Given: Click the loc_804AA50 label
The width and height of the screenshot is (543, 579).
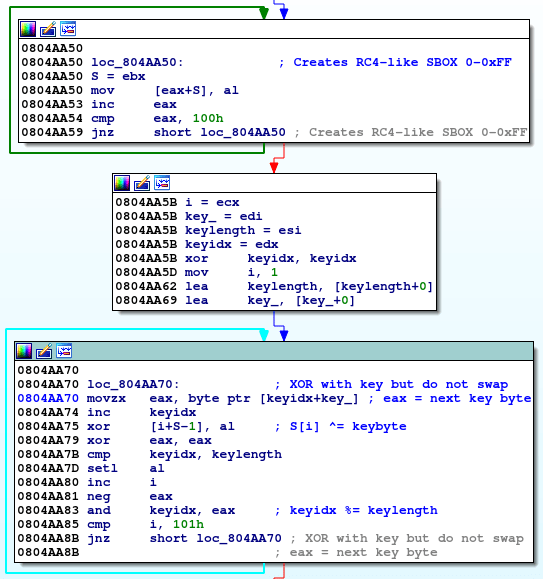Looking at the screenshot, I should [x=137, y=62].
